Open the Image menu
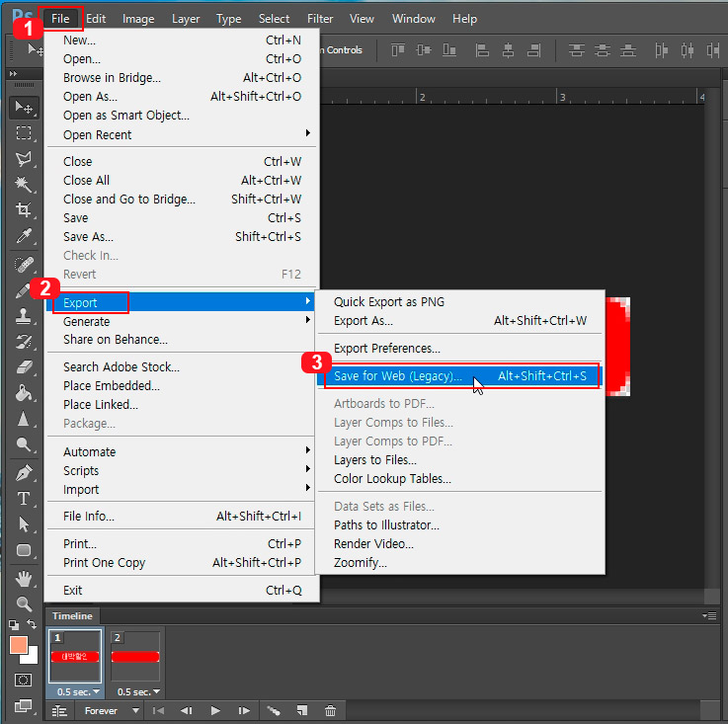The image size is (728, 724). (x=138, y=19)
